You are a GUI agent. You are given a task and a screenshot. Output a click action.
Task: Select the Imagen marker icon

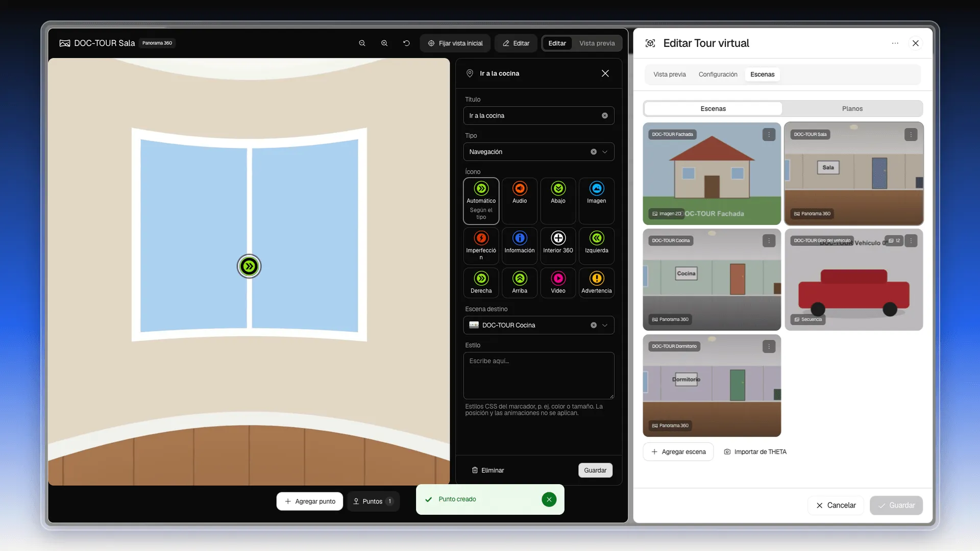coord(596,201)
